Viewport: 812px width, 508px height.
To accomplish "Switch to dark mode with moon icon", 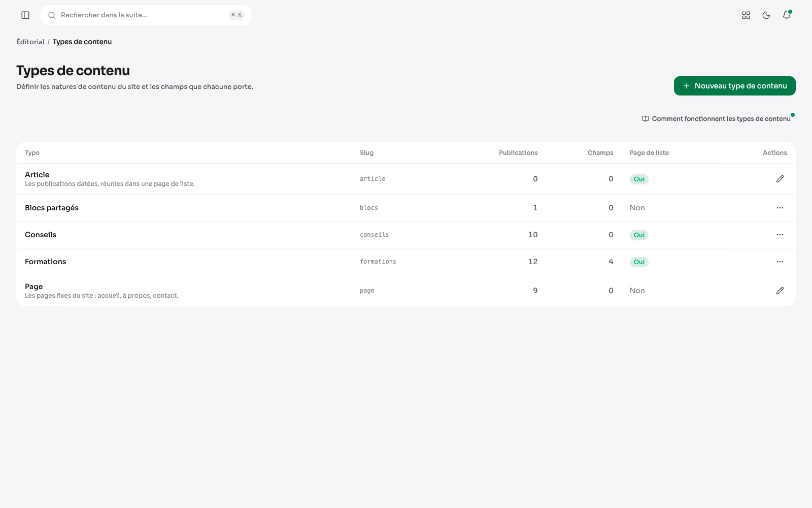I will pos(766,15).
